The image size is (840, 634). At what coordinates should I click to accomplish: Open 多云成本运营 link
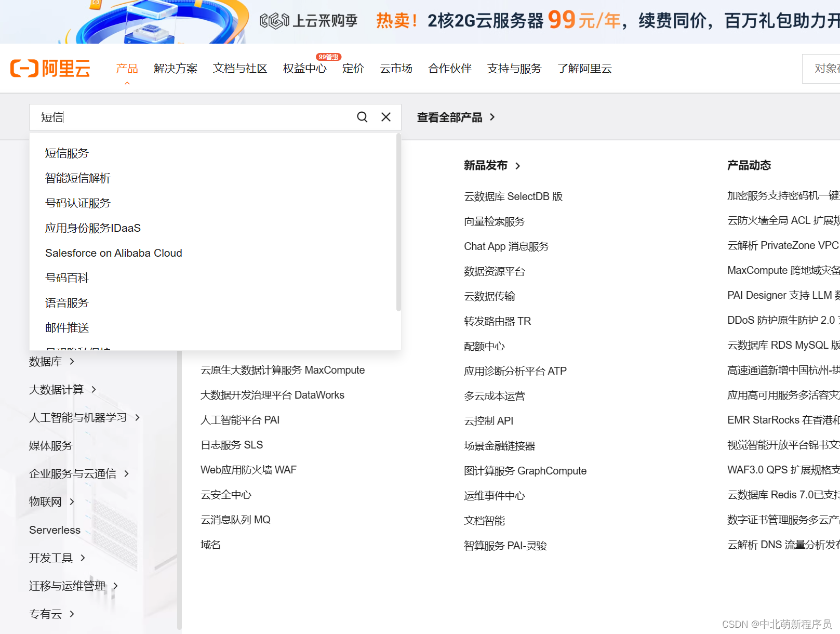495,396
